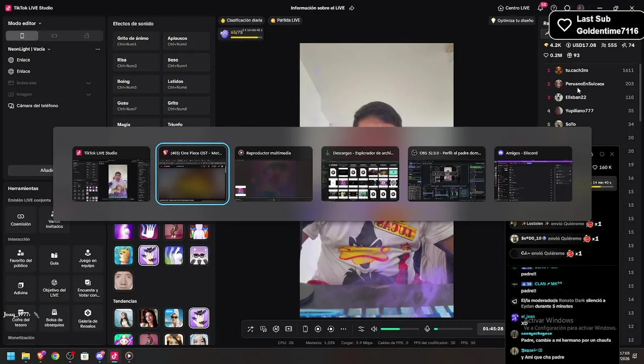Switch to One Piece OST browser window
This screenshot has height=364, width=644.
[x=192, y=174]
